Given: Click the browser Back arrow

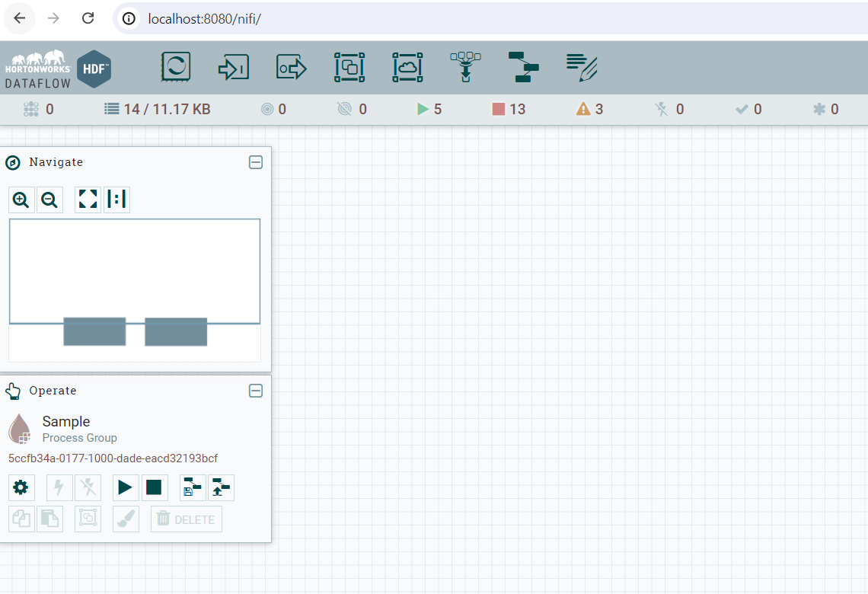Looking at the screenshot, I should tap(19, 18).
